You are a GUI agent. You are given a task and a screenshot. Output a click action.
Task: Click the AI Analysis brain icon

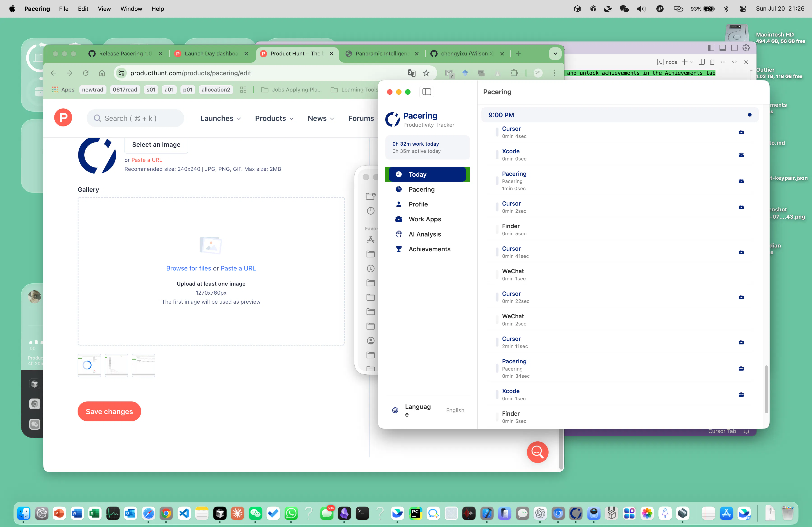pyautogui.click(x=399, y=234)
